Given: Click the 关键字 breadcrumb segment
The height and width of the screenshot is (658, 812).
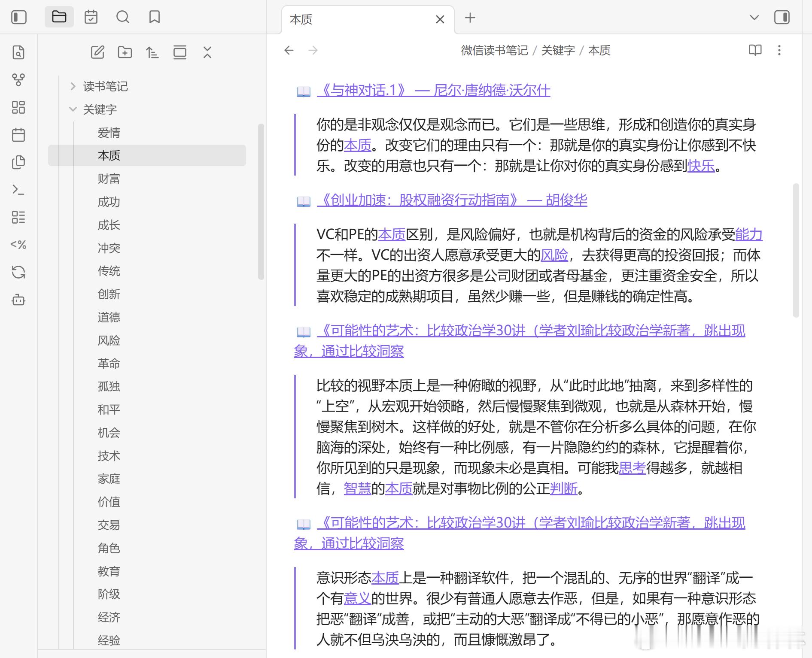Looking at the screenshot, I should [558, 50].
